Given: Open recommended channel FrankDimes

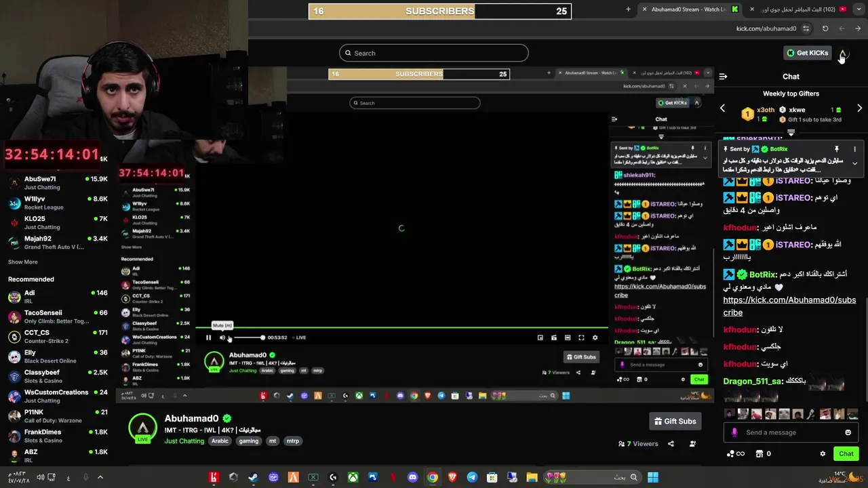Looking at the screenshot, I should point(58,436).
